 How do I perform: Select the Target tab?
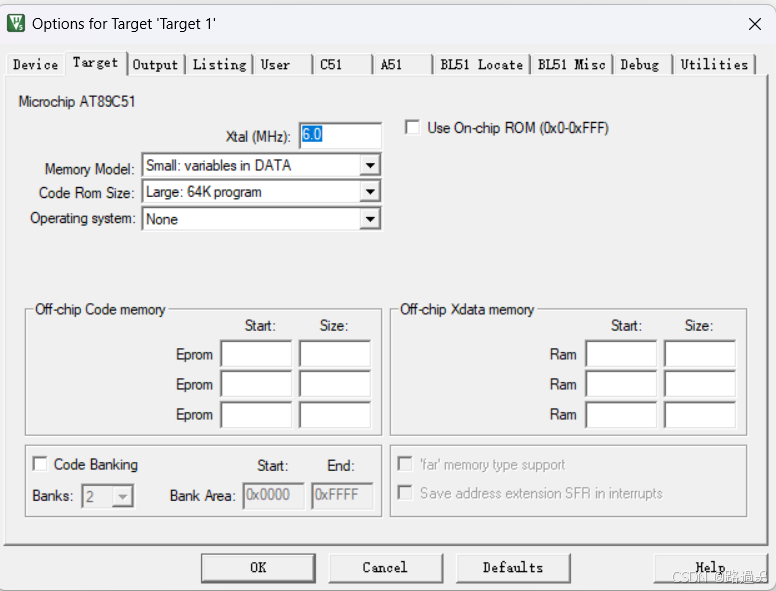coord(96,63)
